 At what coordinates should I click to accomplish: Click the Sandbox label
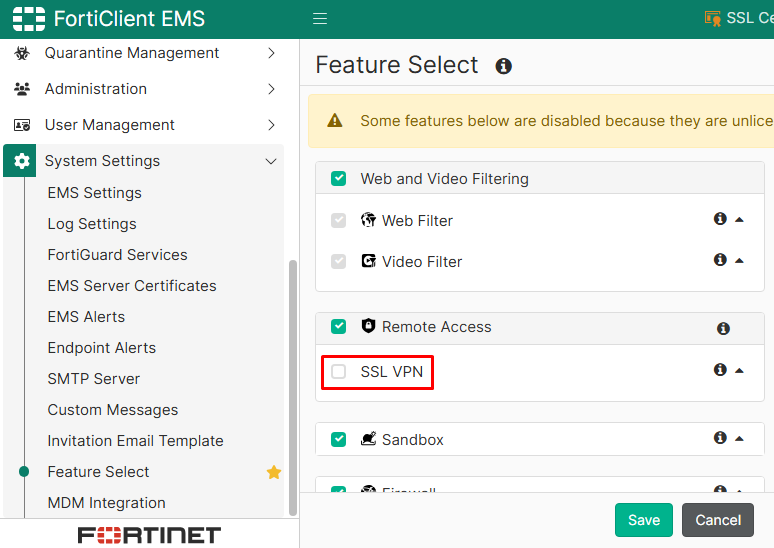point(413,440)
